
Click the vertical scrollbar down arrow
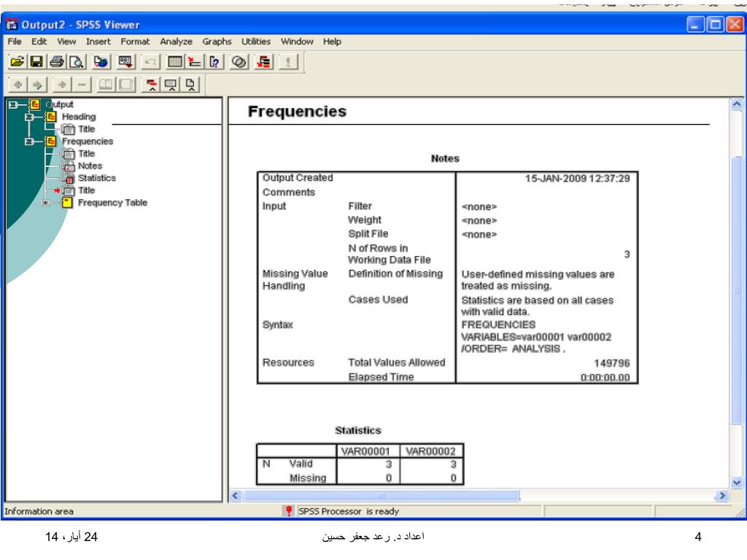pyautogui.click(x=737, y=483)
